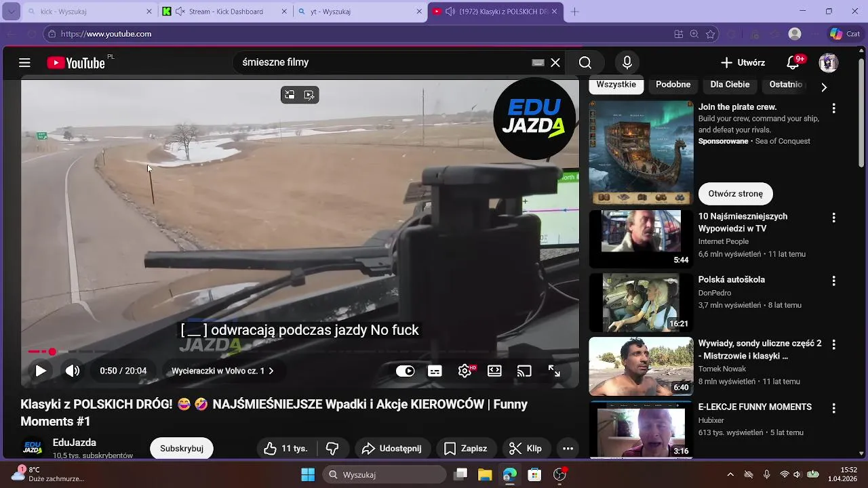Toggle the autoplay switch
Image resolution: width=868 pixels, height=488 pixels.
click(x=405, y=371)
